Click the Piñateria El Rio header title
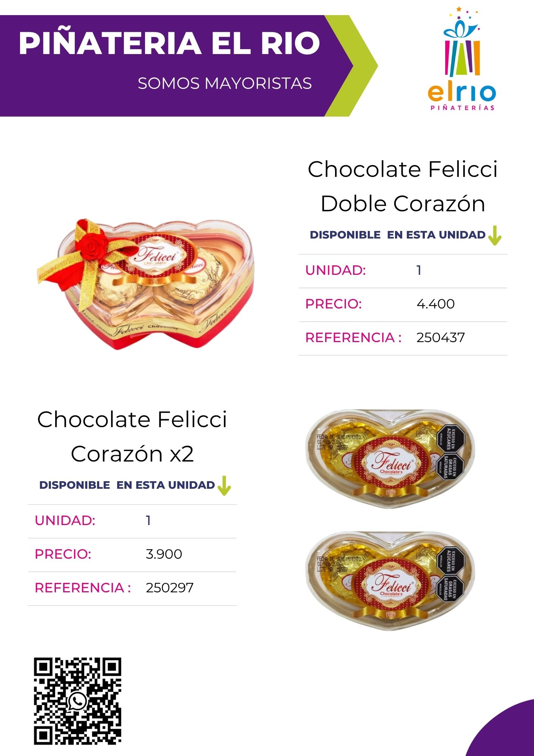 tap(170, 42)
